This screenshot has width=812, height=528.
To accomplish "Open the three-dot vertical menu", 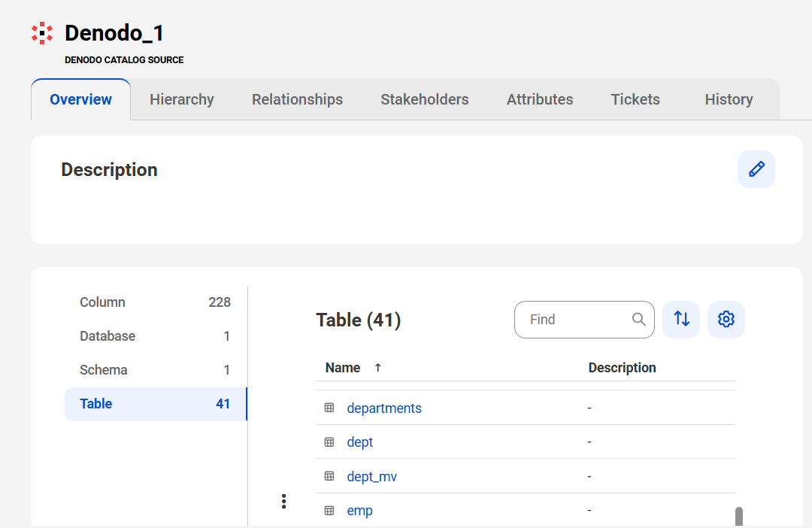I will click(283, 501).
